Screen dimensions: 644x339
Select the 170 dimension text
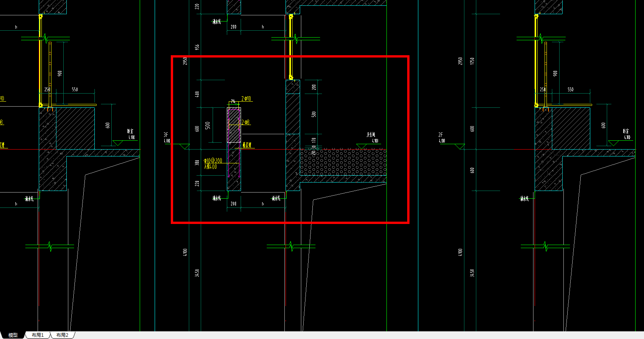pos(314,141)
